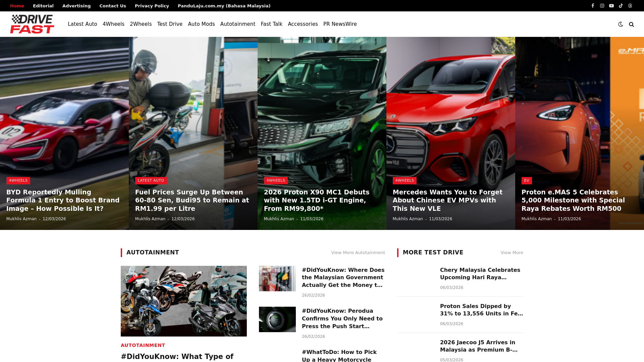The width and height of the screenshot is (644, 362).
Task: Open Accessories menu item
Action: point(303,24)
